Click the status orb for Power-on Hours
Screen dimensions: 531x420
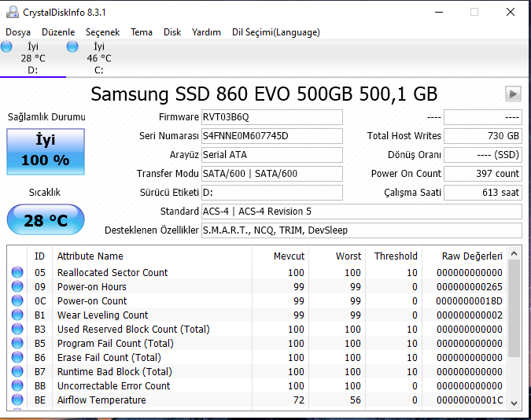coord(17,286)
